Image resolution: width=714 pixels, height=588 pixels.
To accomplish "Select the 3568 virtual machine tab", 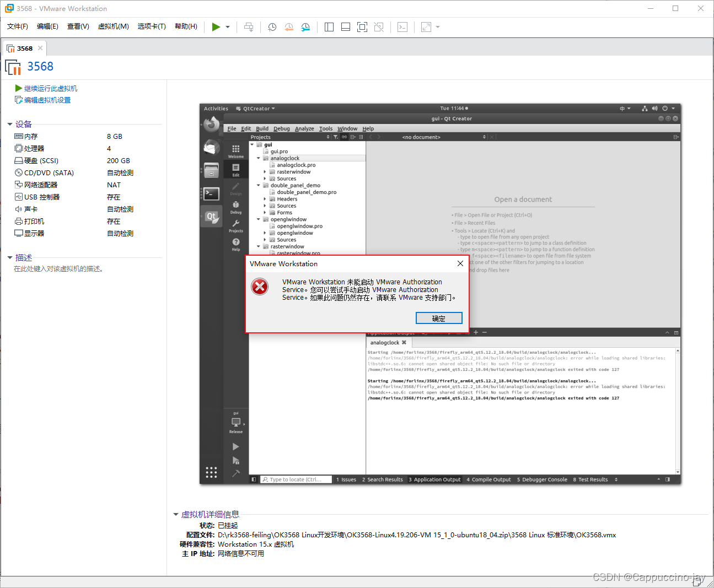I will click(x=25, y=48).
